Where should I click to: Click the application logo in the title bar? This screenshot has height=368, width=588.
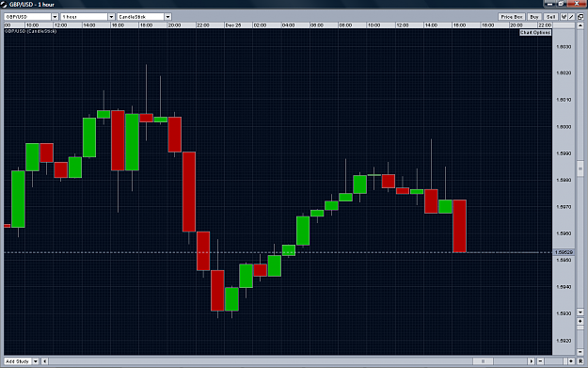(4, 5)
